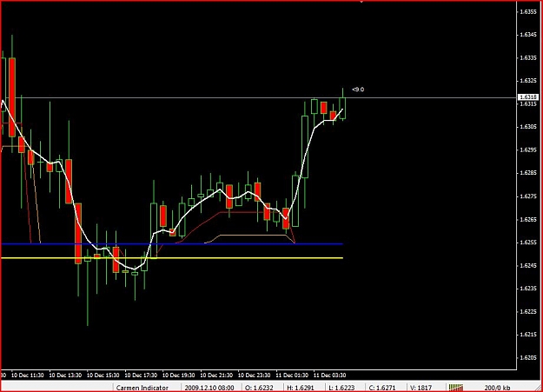Click the "Carmen Indicator" status bar entry
The height and width of the screenshot is (392, 543).
pos(142,388)
